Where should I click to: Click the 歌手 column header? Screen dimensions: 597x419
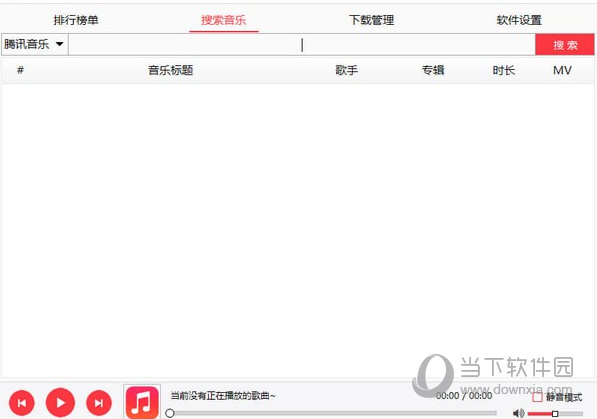[x=346, y=70]
